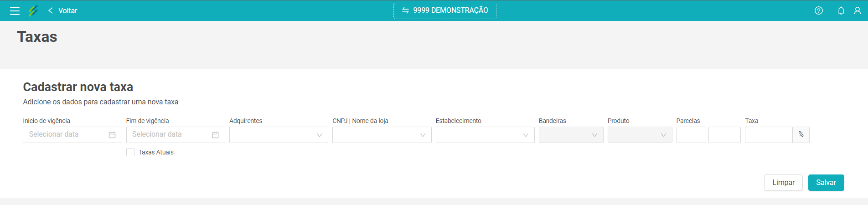The width and height of the screenshot is (868, 205).
Task: Click calendar icon in Inicio de vigência
Action: coord(112,135)
